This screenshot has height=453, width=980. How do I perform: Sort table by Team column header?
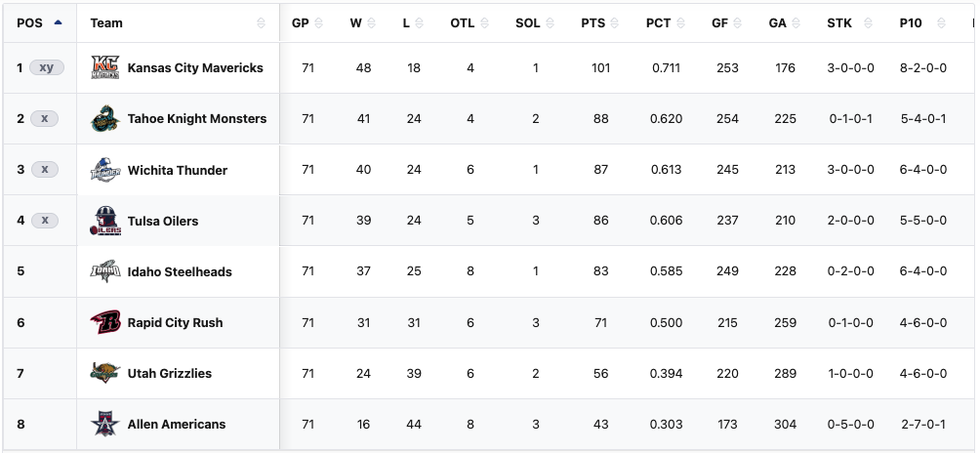coord(106,22)
